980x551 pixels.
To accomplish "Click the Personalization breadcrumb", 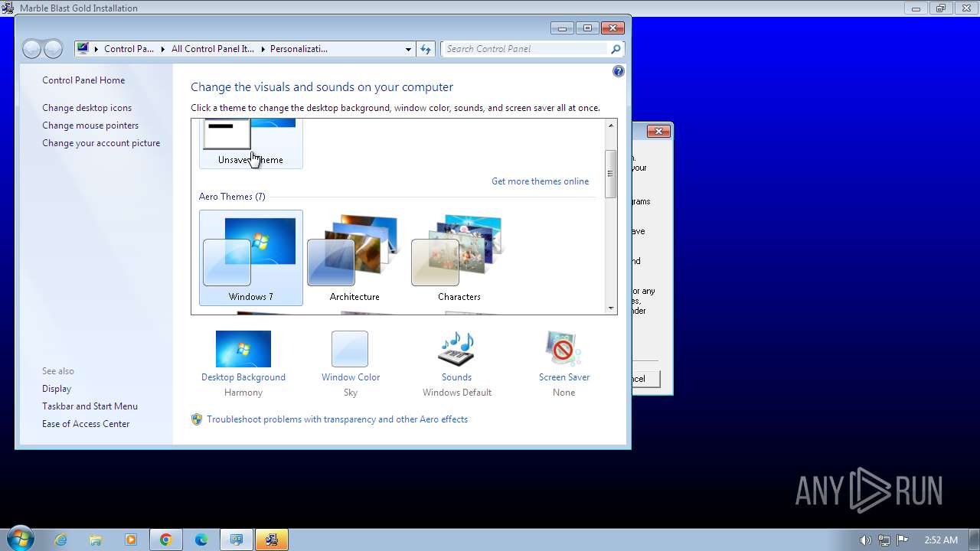I will [x=299, y=49].
